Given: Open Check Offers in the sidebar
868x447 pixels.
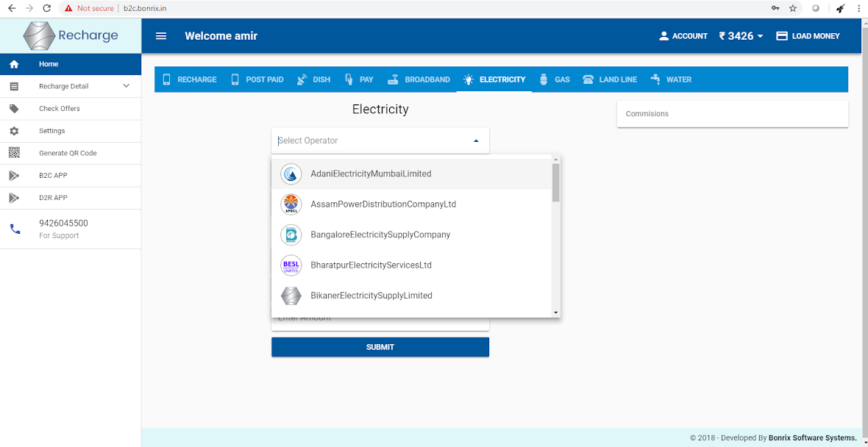Looking at the screenshot, I should coord(60,108).
